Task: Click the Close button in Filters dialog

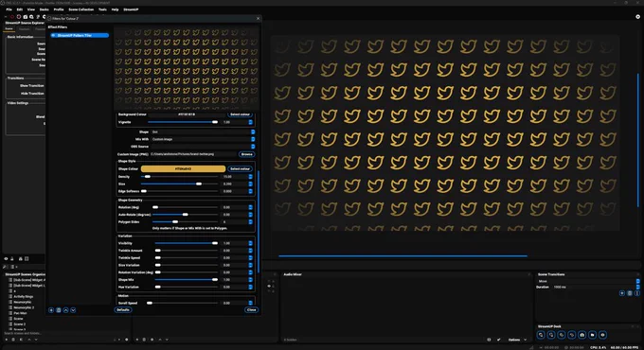Action: pos(251,309)
